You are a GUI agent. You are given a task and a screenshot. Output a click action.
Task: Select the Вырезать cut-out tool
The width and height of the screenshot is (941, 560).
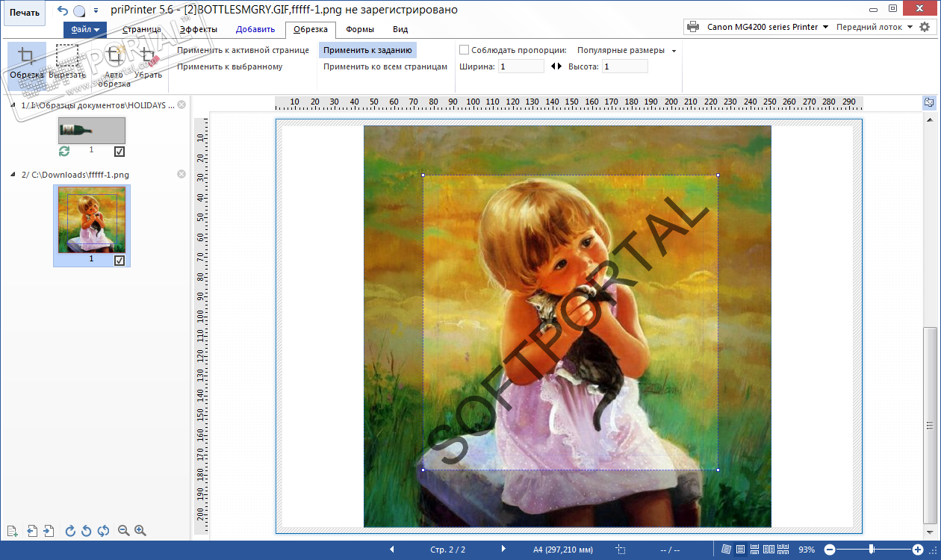[67, 63]
